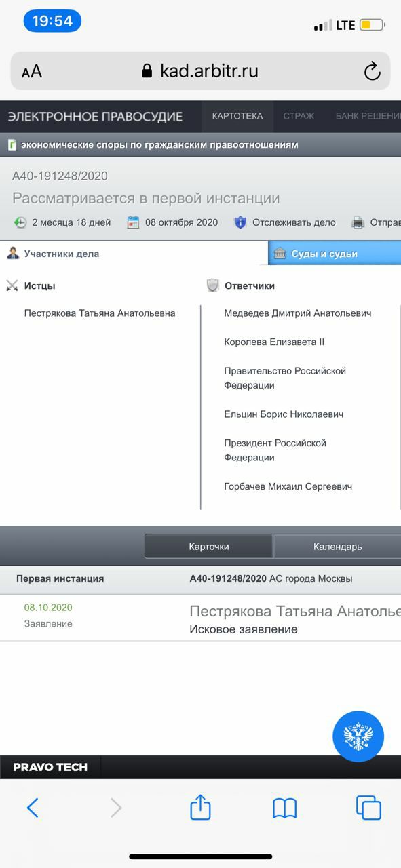The height and width of the screenshot is (868, 401).
Task: Click the PRAVO TECH footer logo
Action: coord(50,768)
